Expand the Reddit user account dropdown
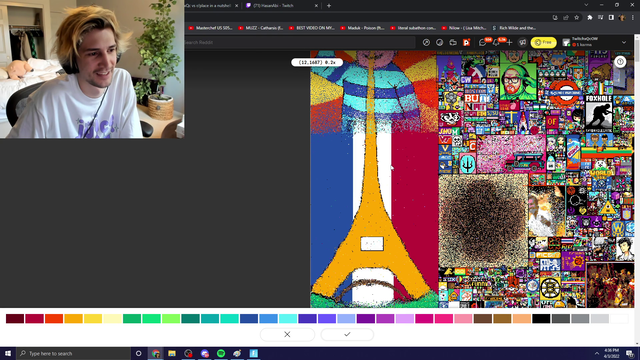Image resolution: width=640 pixels, height=360 pixels. (624, 42)
